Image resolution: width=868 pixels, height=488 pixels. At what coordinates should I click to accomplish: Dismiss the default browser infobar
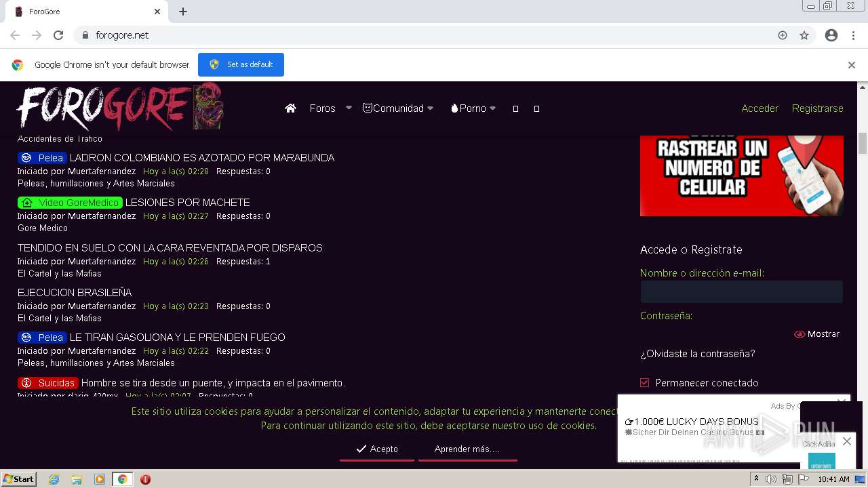852,65
